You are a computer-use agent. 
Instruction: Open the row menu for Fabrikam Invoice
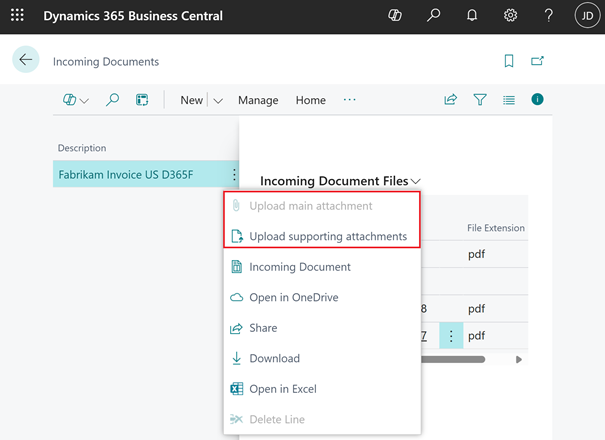click(234, 174)
